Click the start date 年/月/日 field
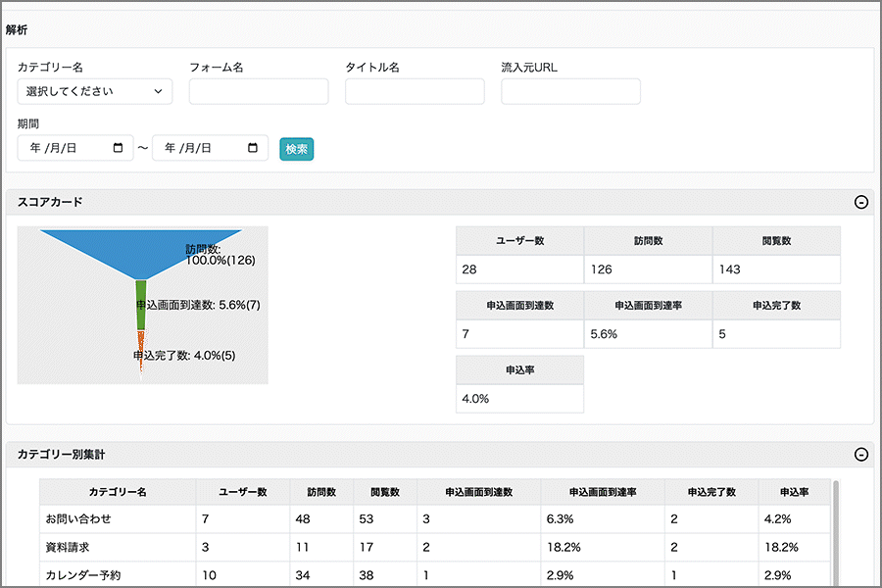Screen dimensions: 882x588 tap(67, 148)
